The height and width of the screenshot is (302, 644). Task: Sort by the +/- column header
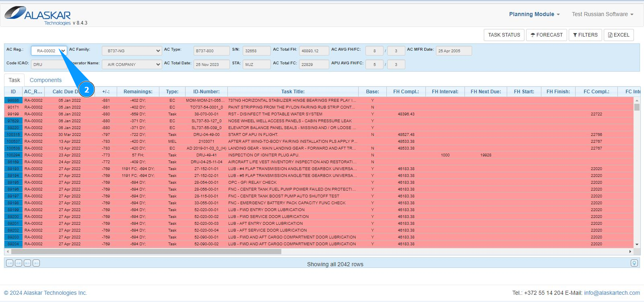[x=106, y=92]
